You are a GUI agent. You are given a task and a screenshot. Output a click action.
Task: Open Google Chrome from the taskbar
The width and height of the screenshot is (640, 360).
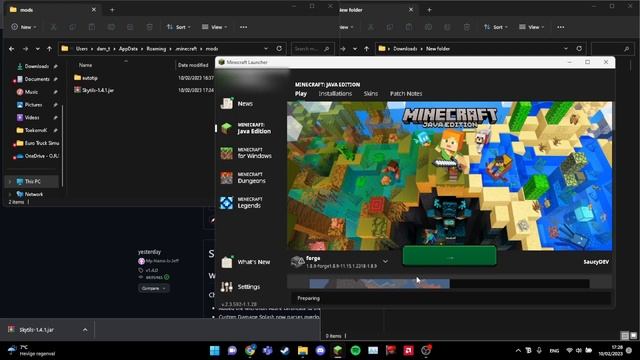250,350
